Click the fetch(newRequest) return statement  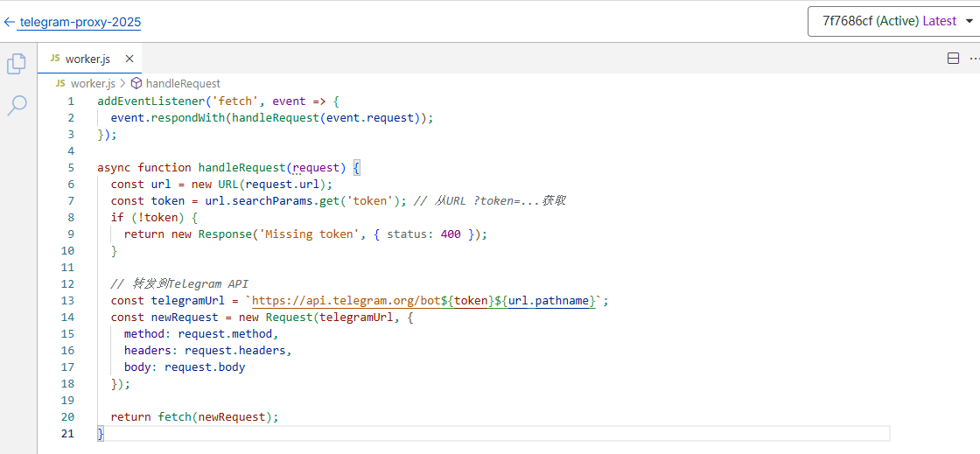[218, 417]
